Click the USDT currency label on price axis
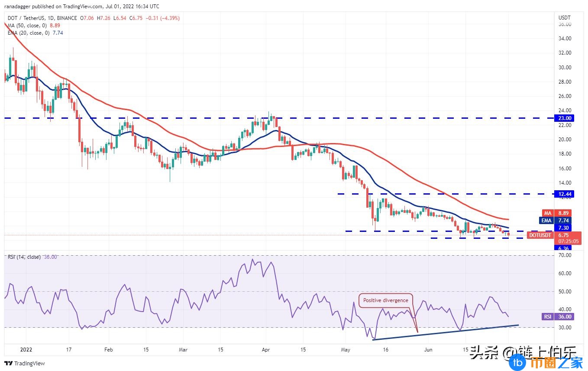The image size is (588, 371). pos(565,18)
